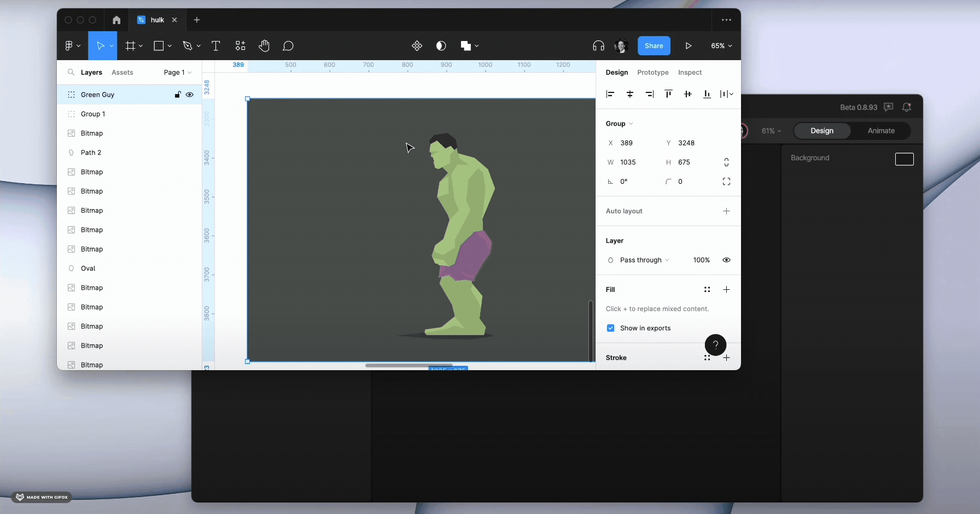The width and height of the screenshot is (980, 514).
Task: Align the selection bottom
Action: pos(707,94)
